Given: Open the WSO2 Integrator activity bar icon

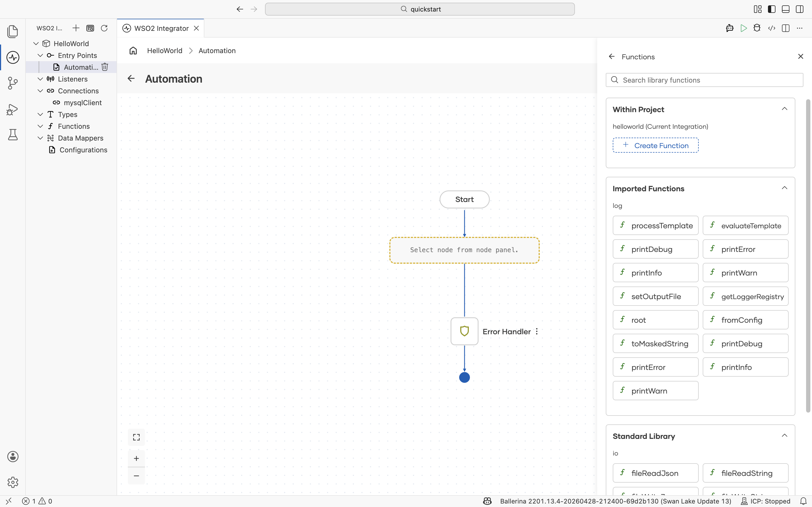Looking at the screenshot, I should (13, 57).
